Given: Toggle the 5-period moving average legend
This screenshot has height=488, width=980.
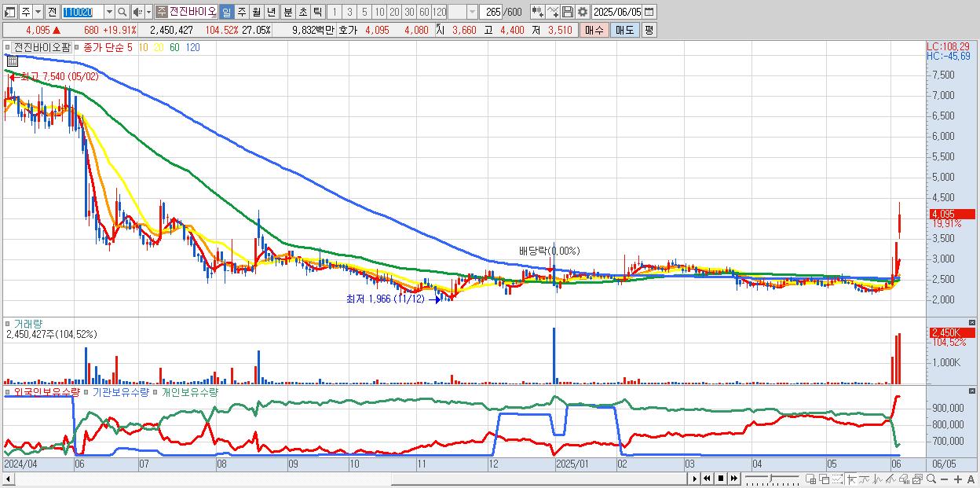Looking at the screenshot, I should pyautogui.click(x=130, y=48).
